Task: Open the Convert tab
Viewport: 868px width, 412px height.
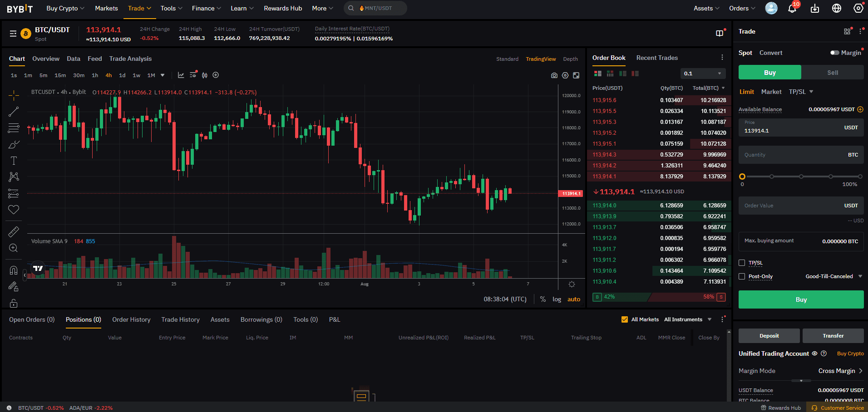Action: click(771, 53)
